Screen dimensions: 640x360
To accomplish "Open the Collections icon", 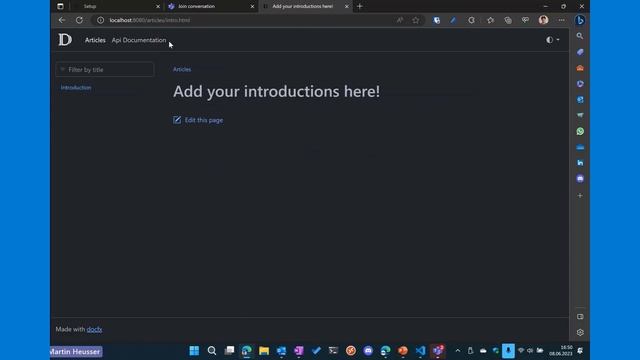I will click(x=508, y=20).
